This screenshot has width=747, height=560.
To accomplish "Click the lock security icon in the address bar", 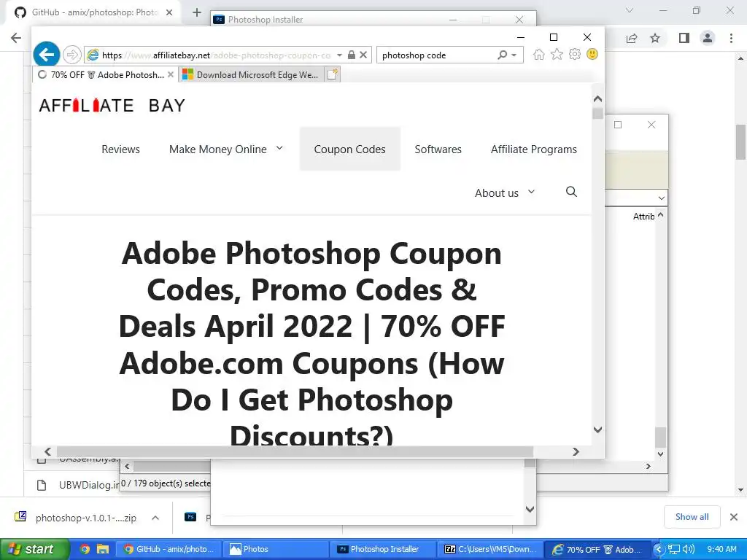I will (351, 55).
